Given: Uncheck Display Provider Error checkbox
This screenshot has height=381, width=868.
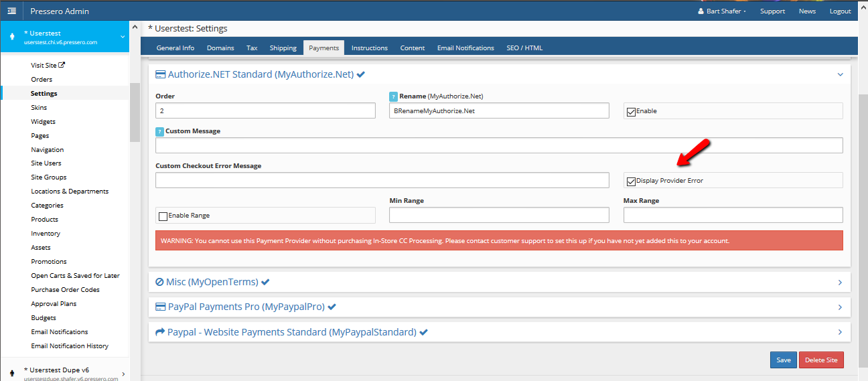Looking at the screenshot, I should pyautogui.click(x=631, y=181).
